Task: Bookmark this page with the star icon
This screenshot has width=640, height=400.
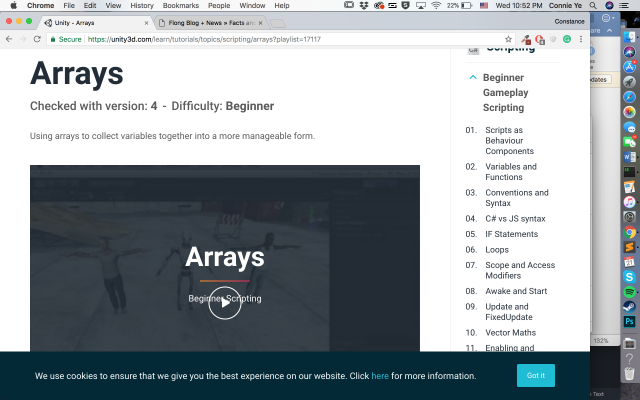Action: click(x=508, y=39)
